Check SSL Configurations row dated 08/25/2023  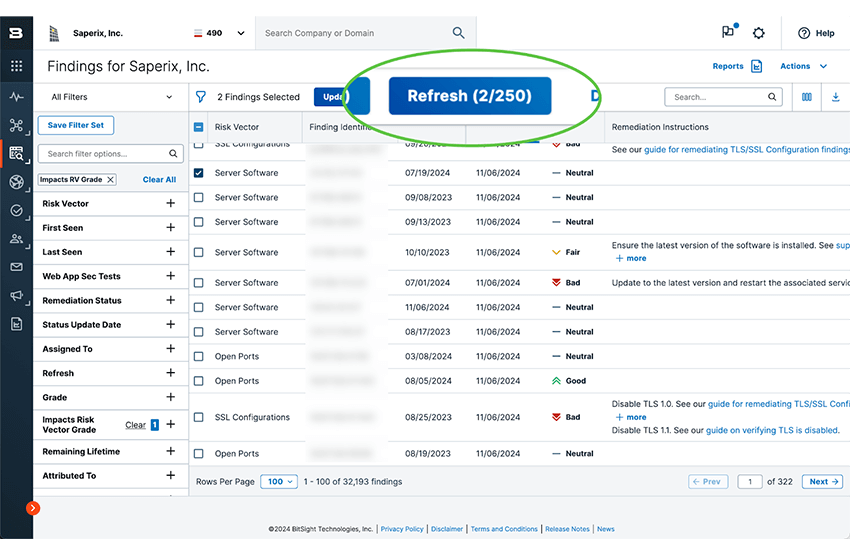[198, 417]
